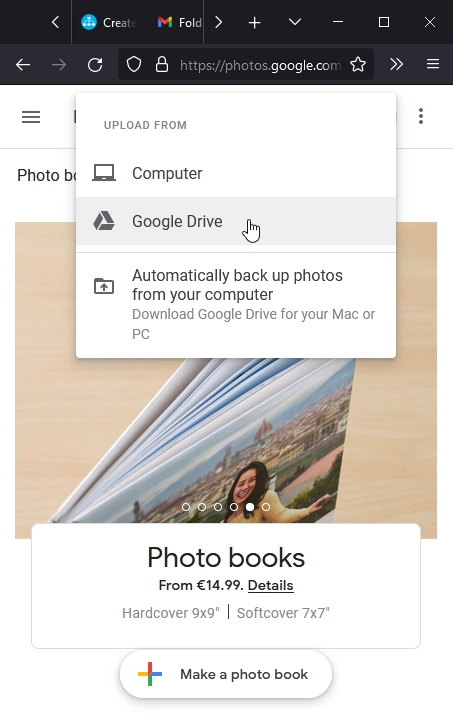Screen dimensions: 453x722
Task: Click the shield tracking protection icon
Action: pyautogui.click(x=134, y=64)
